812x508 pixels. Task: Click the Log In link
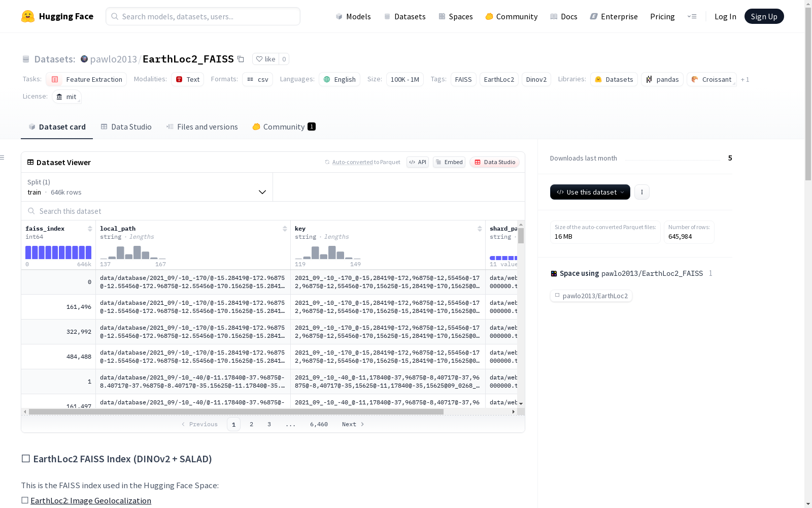coord(725,16)
